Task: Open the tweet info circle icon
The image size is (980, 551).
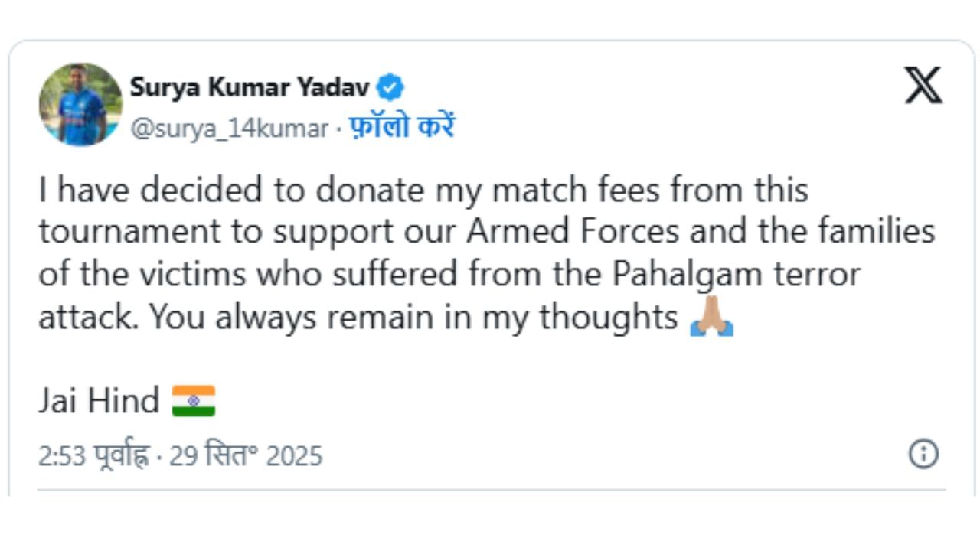Action: 923,454
